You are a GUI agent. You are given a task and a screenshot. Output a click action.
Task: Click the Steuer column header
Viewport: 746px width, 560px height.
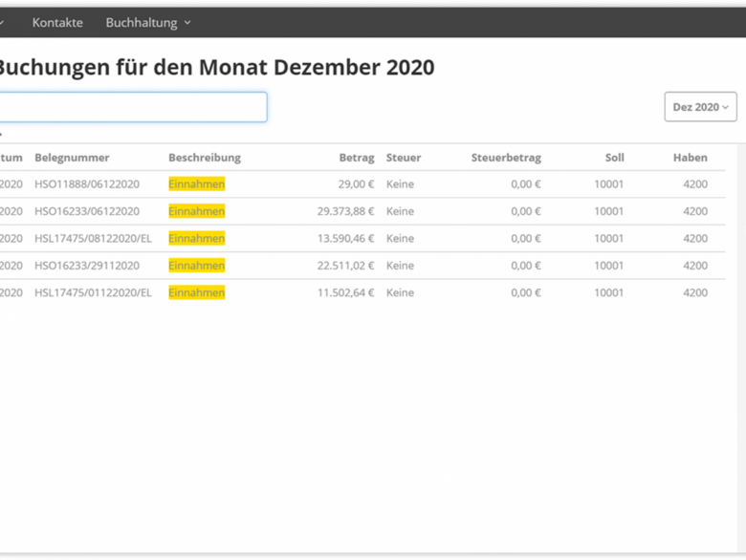point(403,158)
